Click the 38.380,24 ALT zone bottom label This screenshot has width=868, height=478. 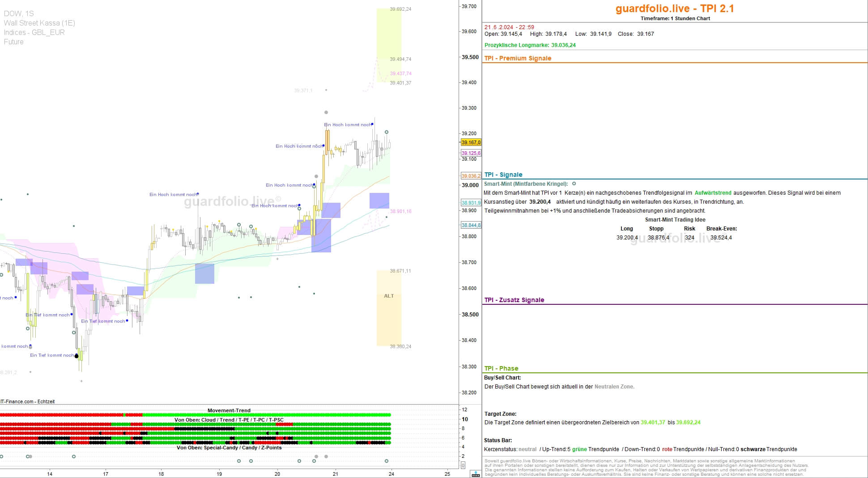(400, 346)
